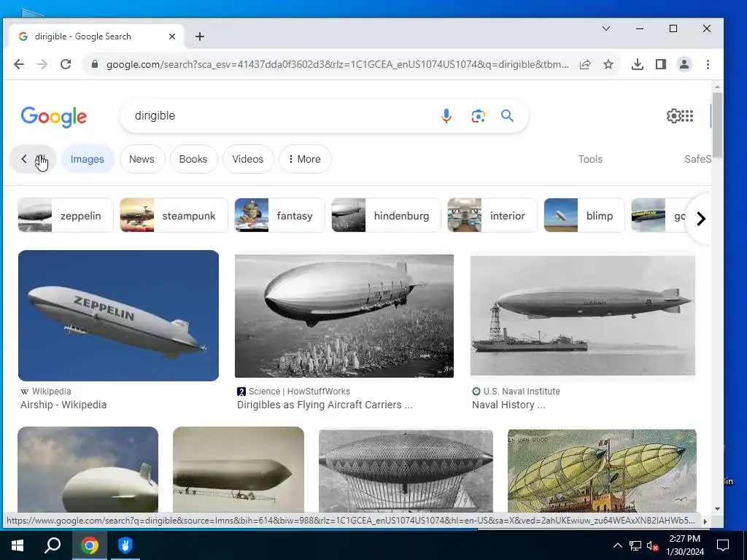Open the blue shield taskbar app

point(125,545)
